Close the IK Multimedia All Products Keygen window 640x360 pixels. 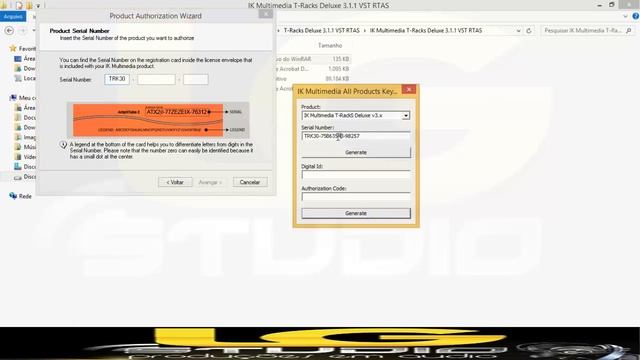click(x=409, y=89)
